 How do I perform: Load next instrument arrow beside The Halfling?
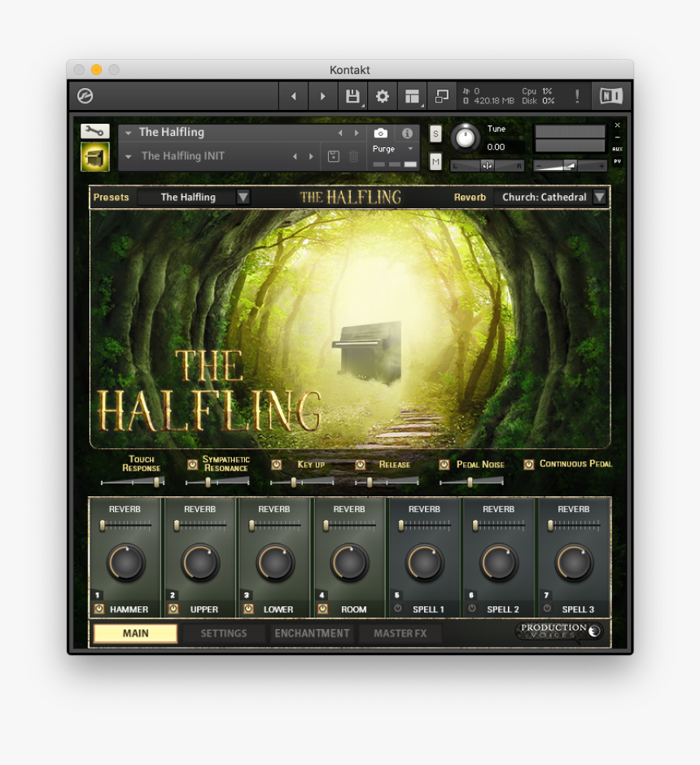pos(357,133)
